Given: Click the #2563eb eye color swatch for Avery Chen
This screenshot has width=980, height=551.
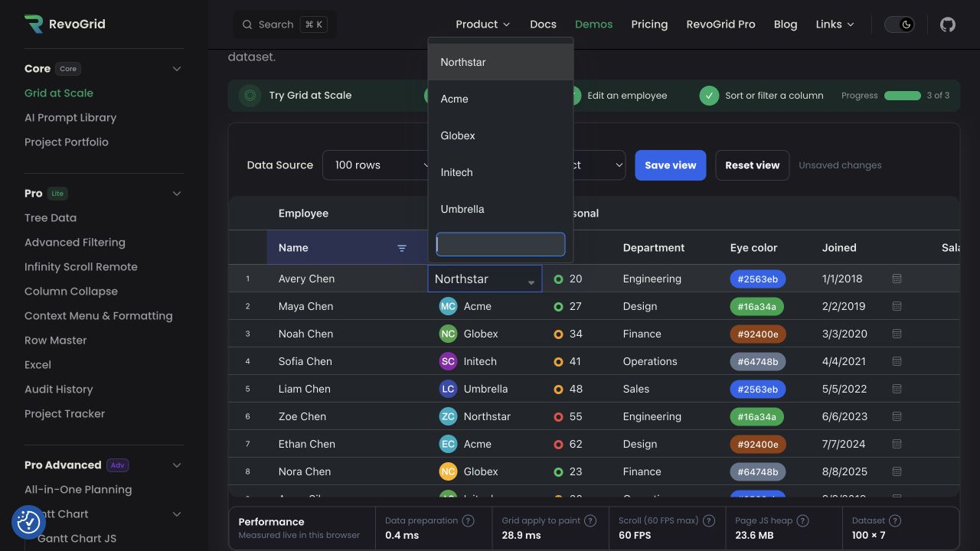Looking at the screenshot, I should click(x=758, y=279).
